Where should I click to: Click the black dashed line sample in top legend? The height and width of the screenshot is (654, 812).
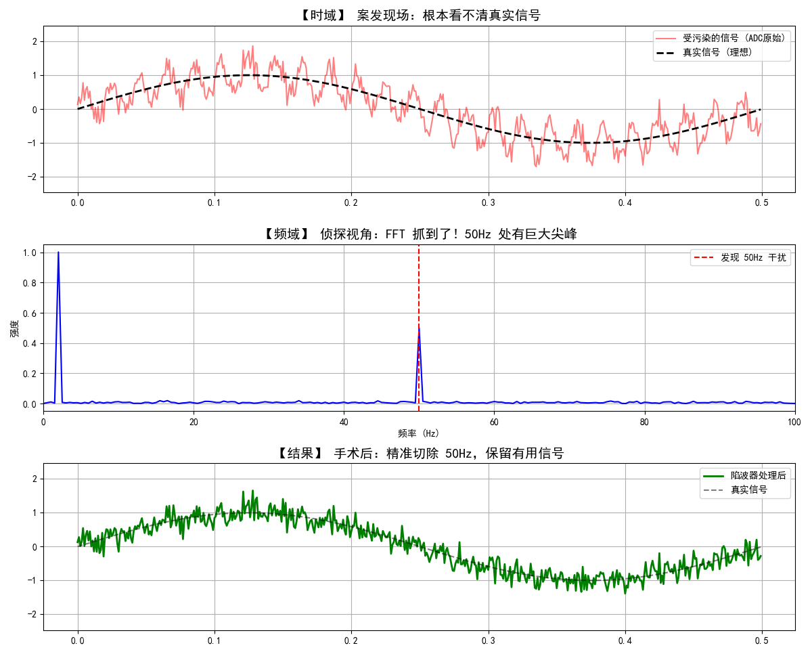pyautogui.click(x=666, y=52)
